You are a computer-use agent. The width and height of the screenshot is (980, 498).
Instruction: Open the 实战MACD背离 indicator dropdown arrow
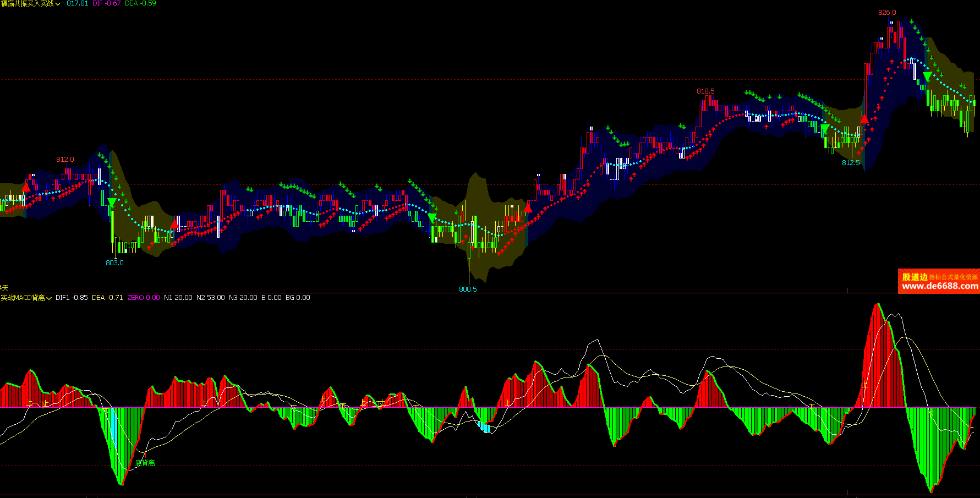click(x=49, y=298)
